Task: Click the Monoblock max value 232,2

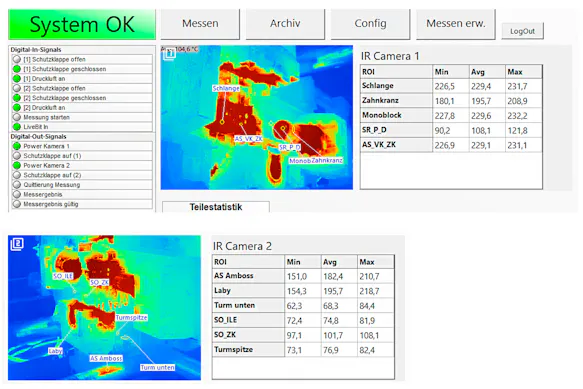Action: 517,116
